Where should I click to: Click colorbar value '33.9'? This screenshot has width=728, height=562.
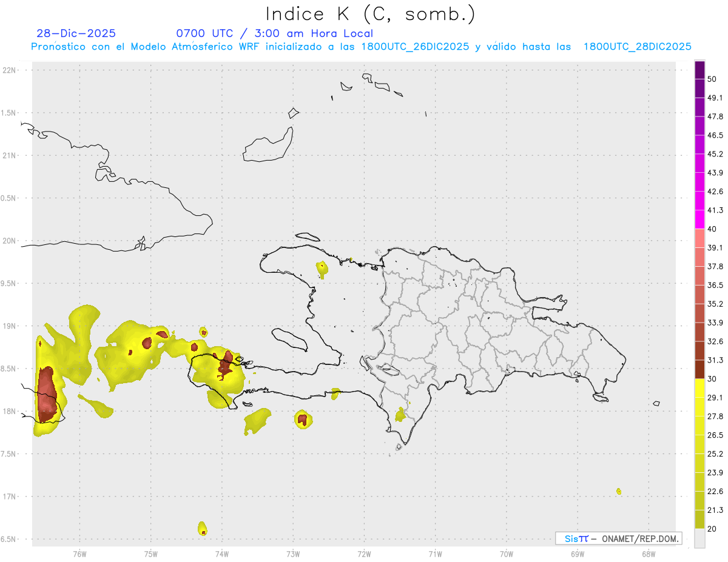tap(715, 323)
